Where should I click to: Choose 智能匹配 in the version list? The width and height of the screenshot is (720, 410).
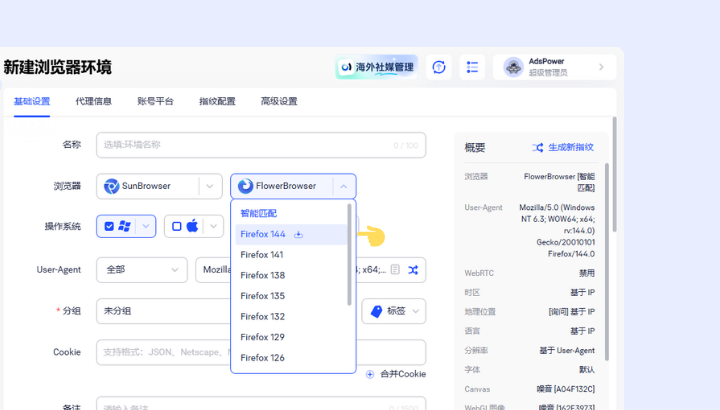(x=259, y=213)
